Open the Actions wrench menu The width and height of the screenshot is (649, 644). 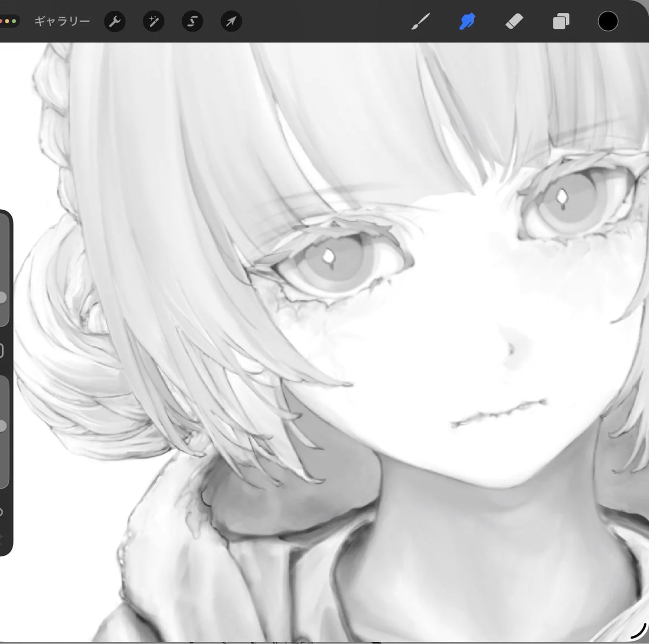click(x=115, y=22)
